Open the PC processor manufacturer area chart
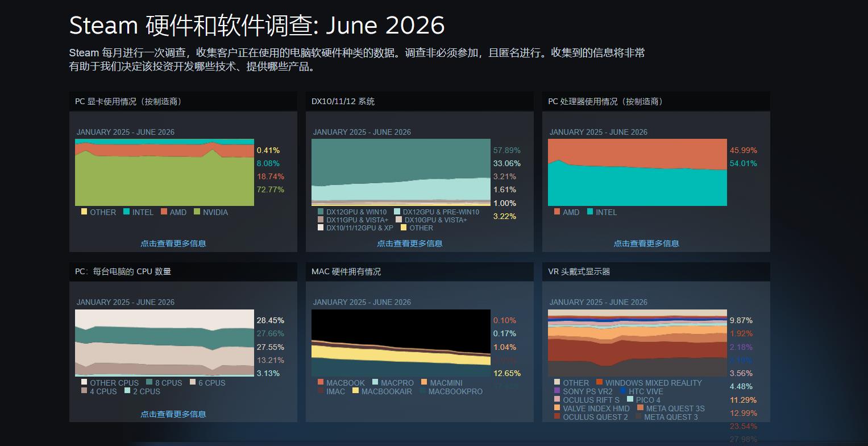868x446 pixels. pos(637,172)
